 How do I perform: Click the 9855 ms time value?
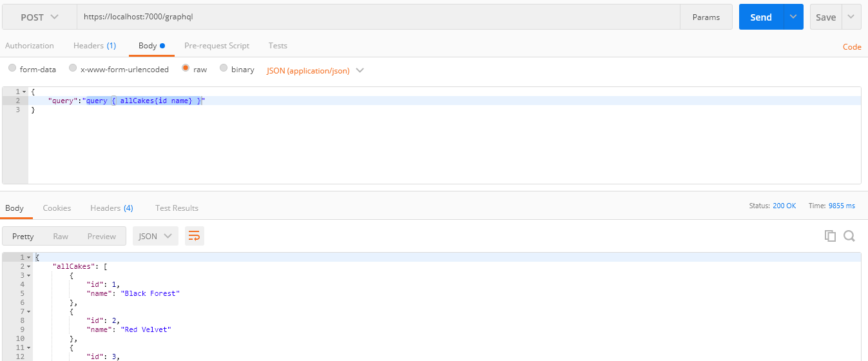(842, 206)
